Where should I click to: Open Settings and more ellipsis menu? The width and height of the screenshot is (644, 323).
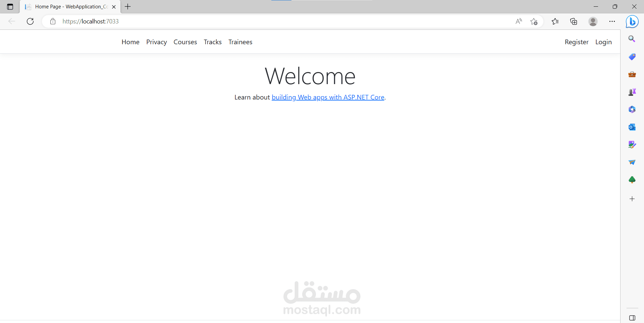click(612, 21)
